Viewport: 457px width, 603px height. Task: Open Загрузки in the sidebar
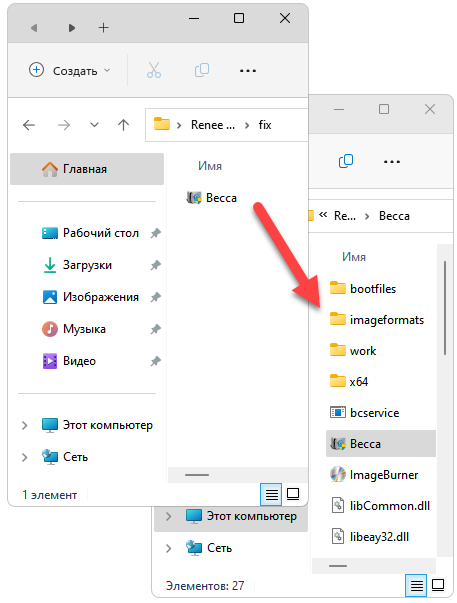tap(87, 265)
